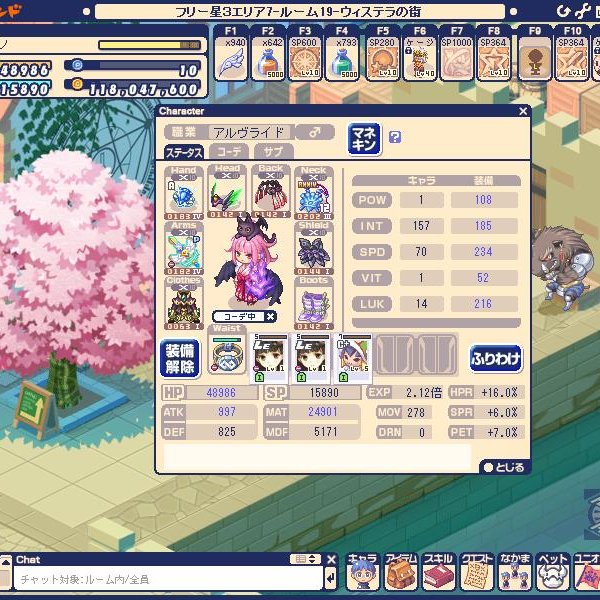600x600 pixels.
Task: Select the Arms equipment slot
Action: point(184,248)
